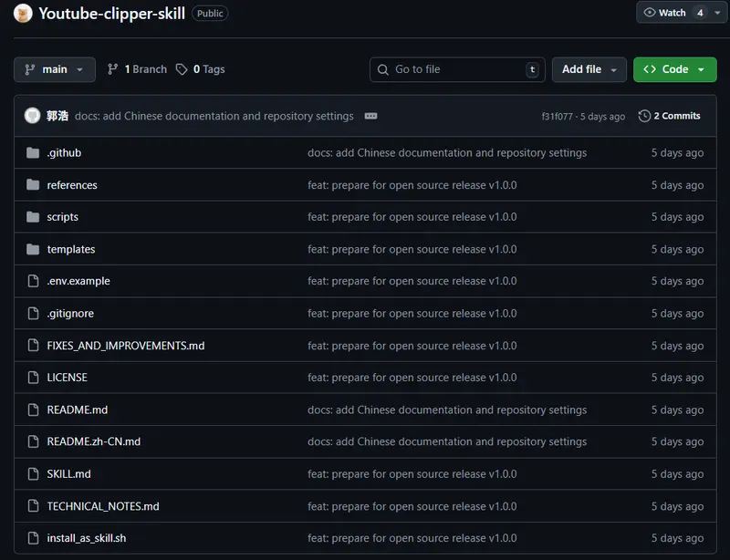Expand the Add file dropdown

coord(589,69)
